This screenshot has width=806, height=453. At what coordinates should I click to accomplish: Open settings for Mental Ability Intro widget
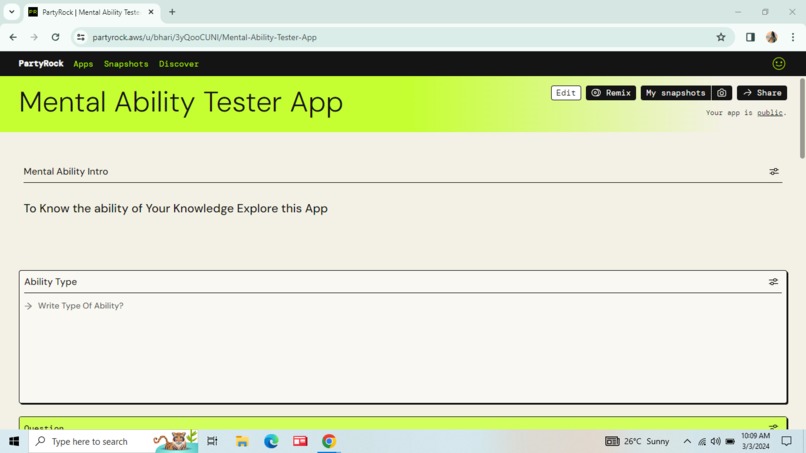pyautogui.click(x=774, y=172)
